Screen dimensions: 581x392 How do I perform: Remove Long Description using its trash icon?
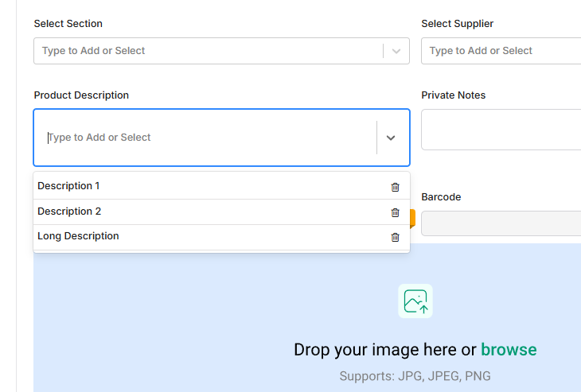[395, 237]
